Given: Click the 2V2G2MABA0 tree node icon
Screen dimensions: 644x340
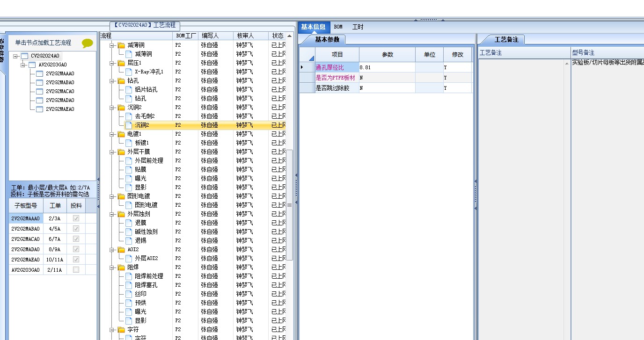Looking at the screenshot, I should point(40,83).
